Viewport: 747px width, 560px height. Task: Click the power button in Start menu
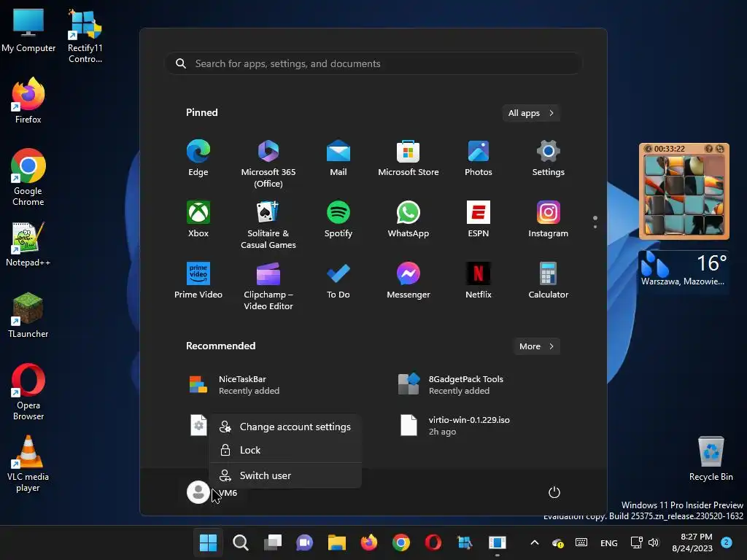pyautogui.click(x=554, y=492)
